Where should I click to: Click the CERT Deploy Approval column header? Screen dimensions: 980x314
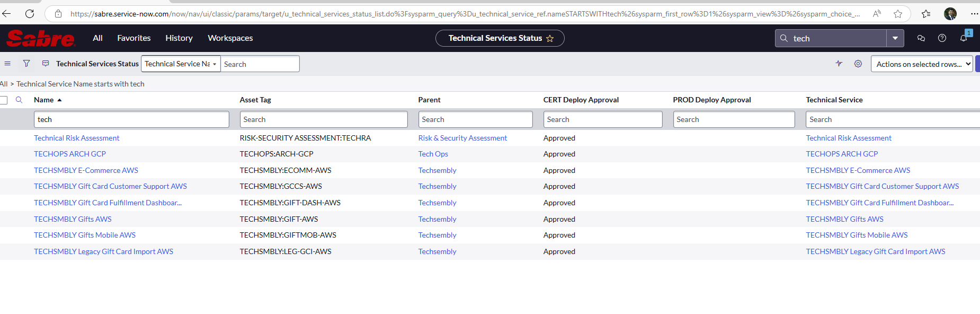pyautogui.click(x=581, y=100)
